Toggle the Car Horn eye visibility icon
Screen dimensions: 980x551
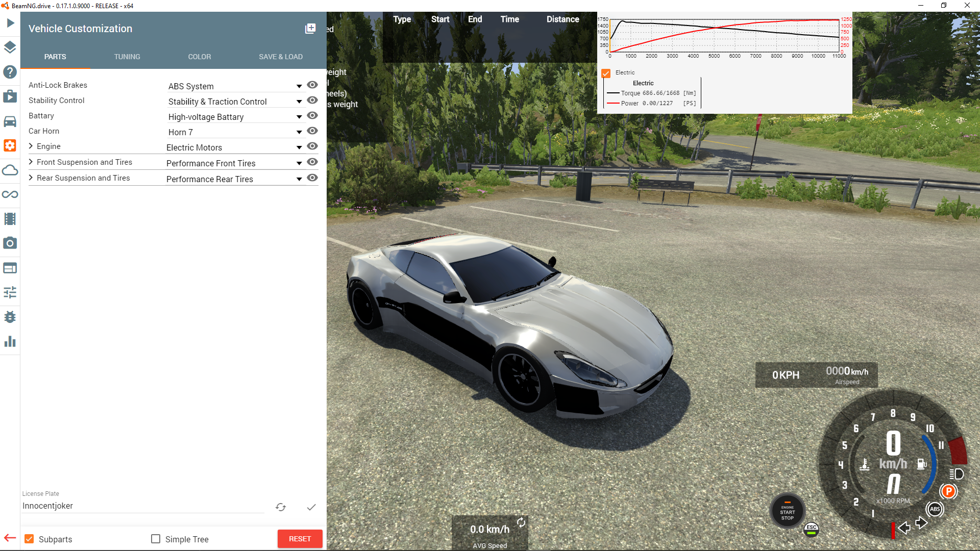click(x=312, y=131)
